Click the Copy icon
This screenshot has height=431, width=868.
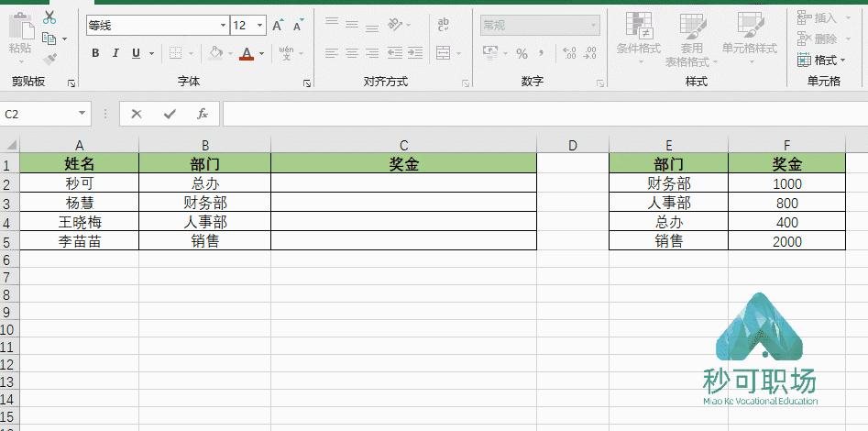click(49, 39)
